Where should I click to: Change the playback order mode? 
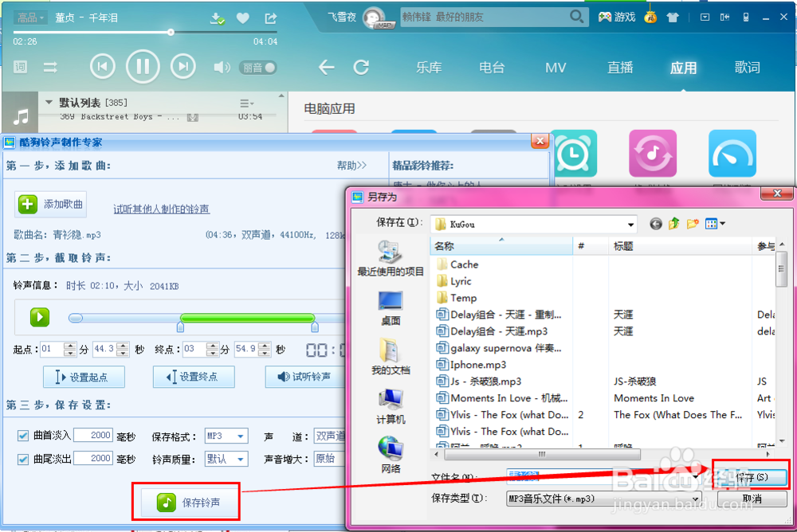point(50,67)
